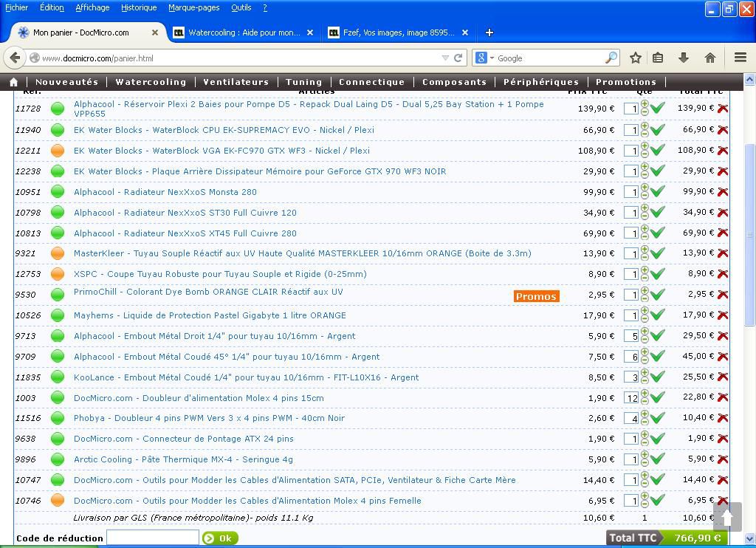Open the Firefox hamburger menu

click(x=740, y=58)
